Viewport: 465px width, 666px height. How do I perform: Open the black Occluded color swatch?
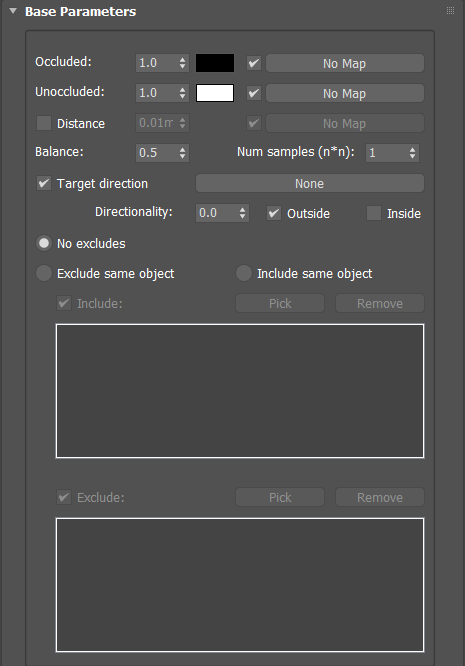click(x=215, y=63)
